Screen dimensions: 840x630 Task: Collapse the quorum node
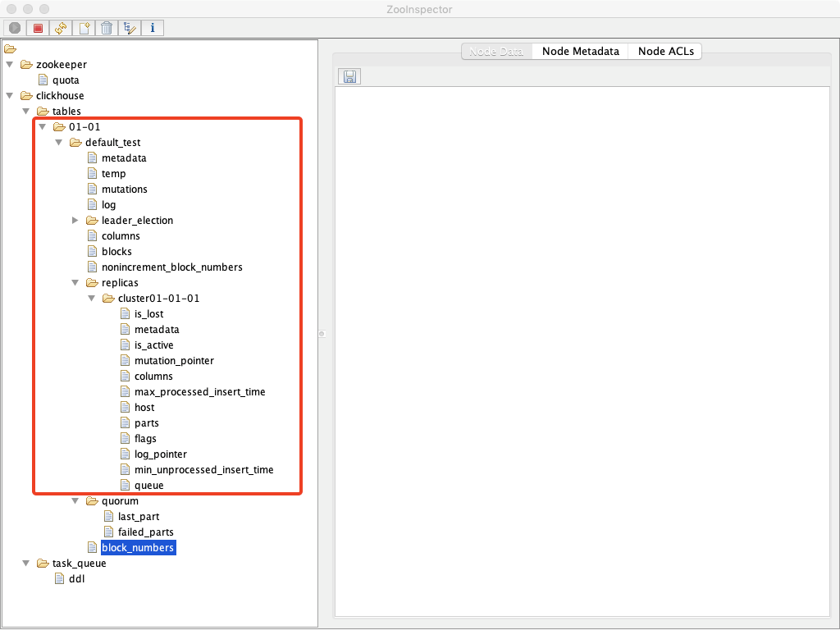(x=75, y=501)
